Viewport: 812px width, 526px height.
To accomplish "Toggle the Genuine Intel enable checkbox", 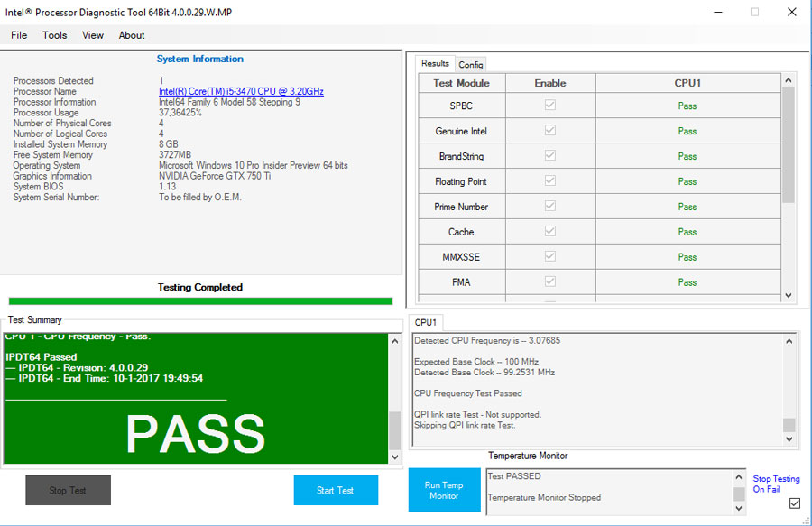I will pyautogui.click(x=550, y=130).
